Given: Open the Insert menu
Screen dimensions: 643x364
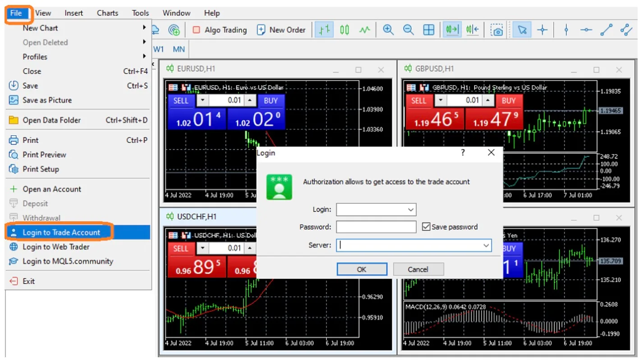Looking at the screenshot, I should 73,13.
